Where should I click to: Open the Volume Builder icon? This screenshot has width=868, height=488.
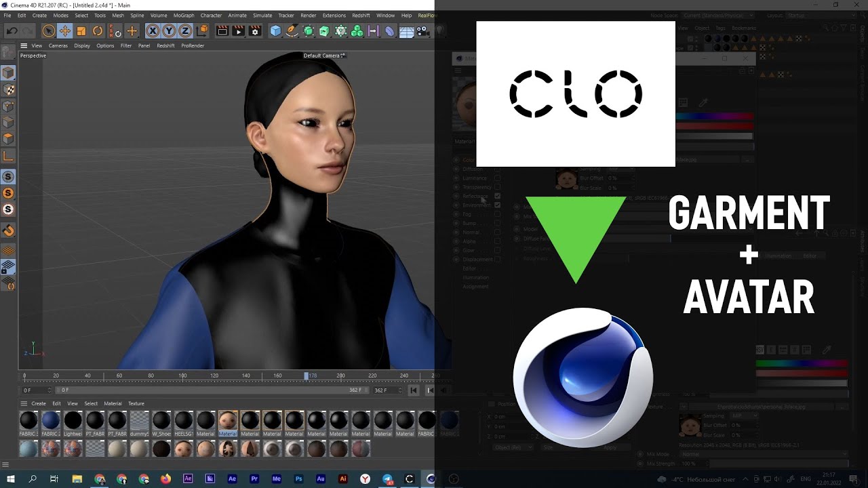pyautogui.click(x=357, y=30)
